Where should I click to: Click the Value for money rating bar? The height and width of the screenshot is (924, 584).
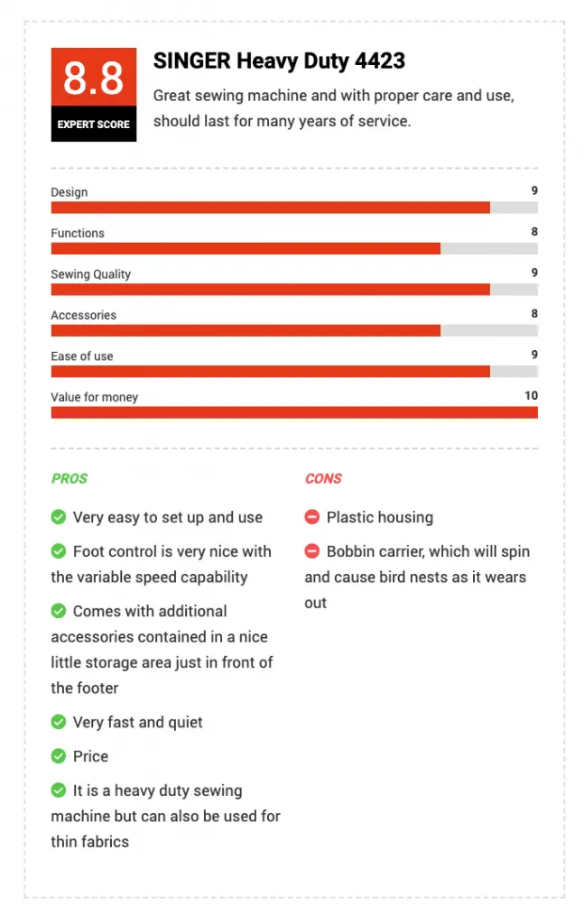294,412
